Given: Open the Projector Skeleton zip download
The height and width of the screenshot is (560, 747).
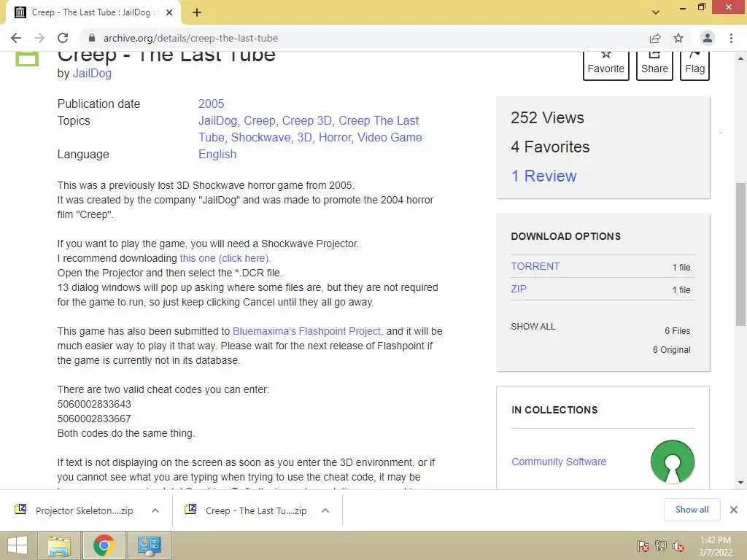Looking at the screenshot, I should point(75,510).
